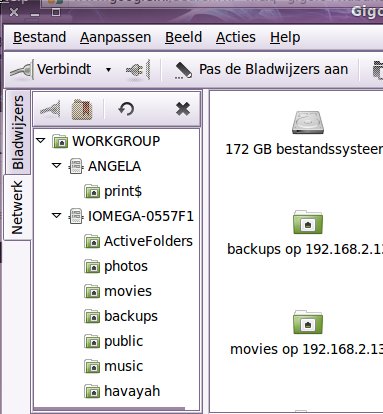Select the ActiveFolders share
Screen dimensions: 383x414
(x=148, y=241)
